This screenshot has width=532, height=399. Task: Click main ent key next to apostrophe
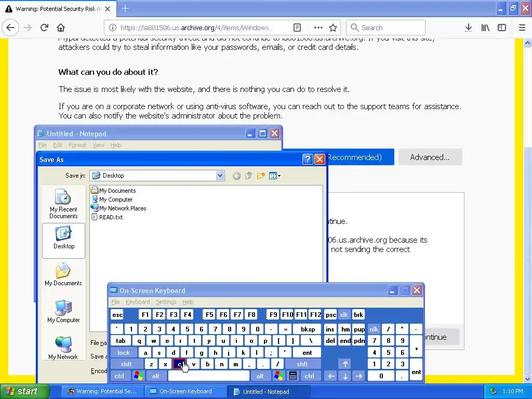[x=307, y=353]
